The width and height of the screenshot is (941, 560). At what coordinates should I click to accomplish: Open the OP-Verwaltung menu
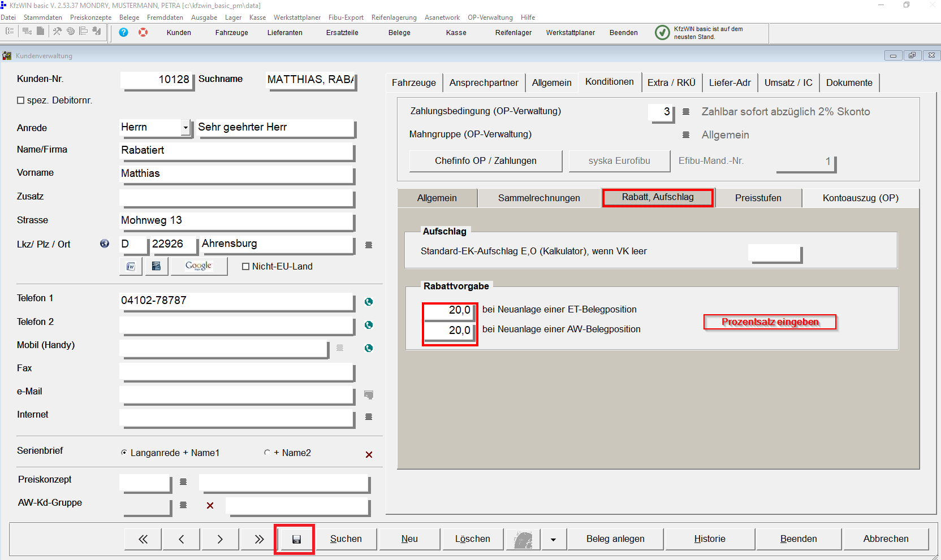(x=490, y=18)
